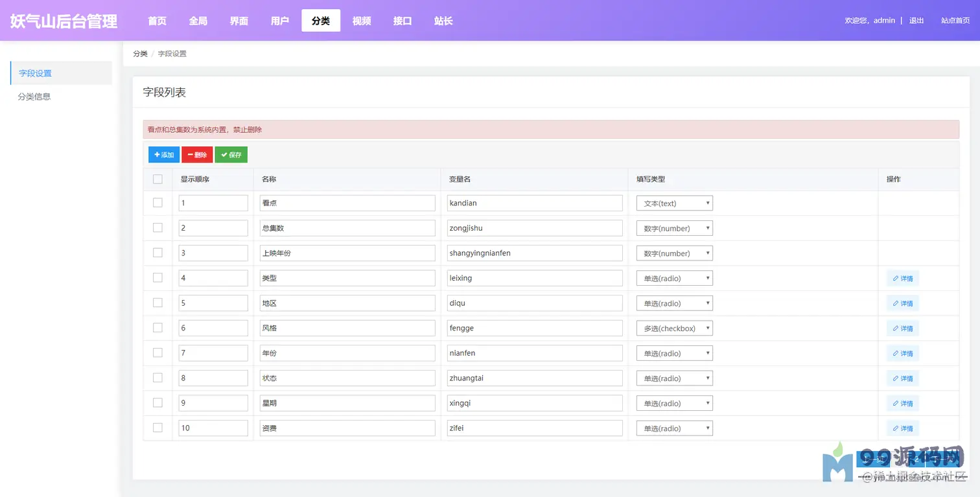Open 详情 for the 资费 row

click(x=902, y=428)
